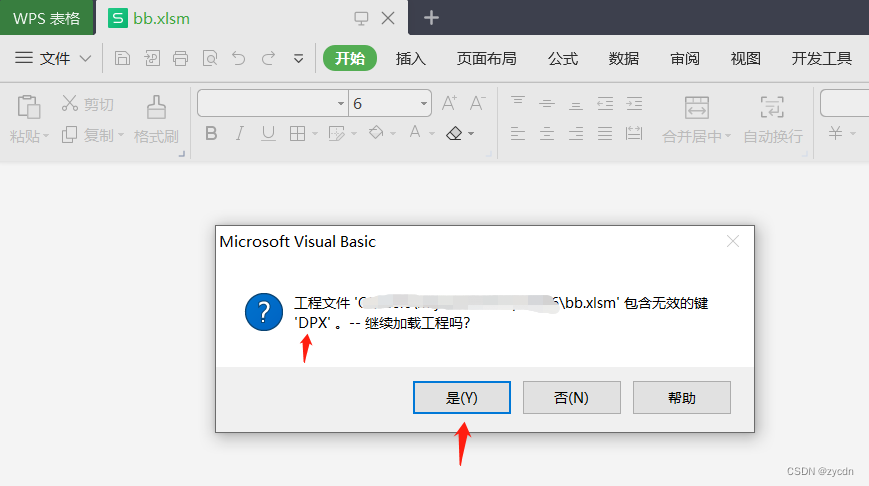Screen dimensions: 869x486
Task: Click the 帮助 button in the dialog
Action: pyautogui.click(x=682, y=397)
